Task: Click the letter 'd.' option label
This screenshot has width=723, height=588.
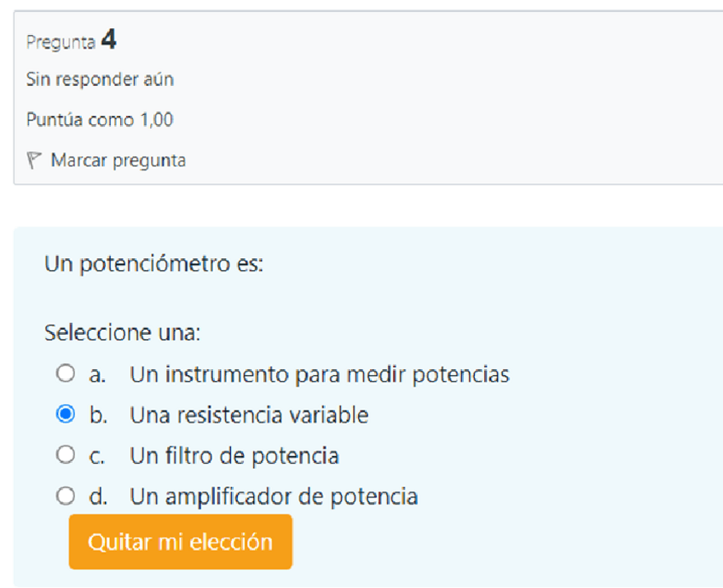Action: [x=98, y=496]
